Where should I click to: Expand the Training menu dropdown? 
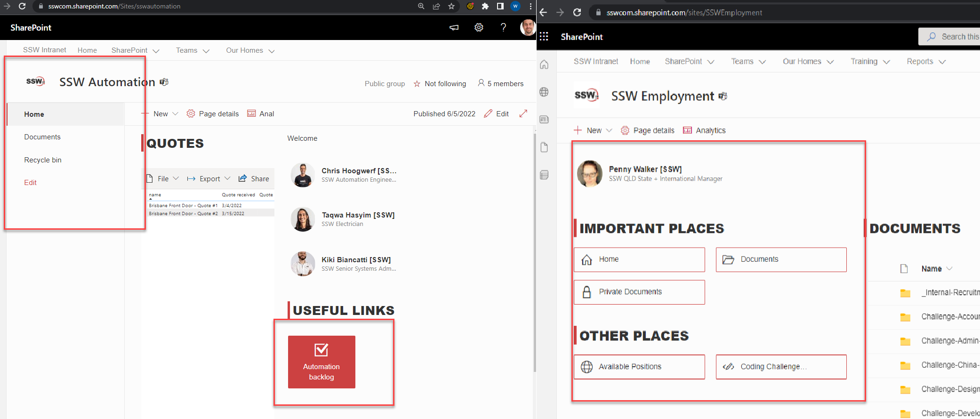click(x=870, y=62)
